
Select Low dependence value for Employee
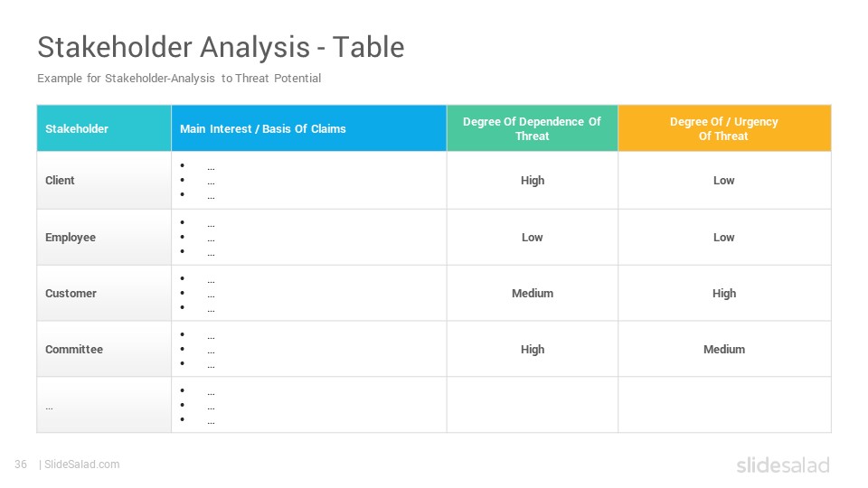pos(532,238)
